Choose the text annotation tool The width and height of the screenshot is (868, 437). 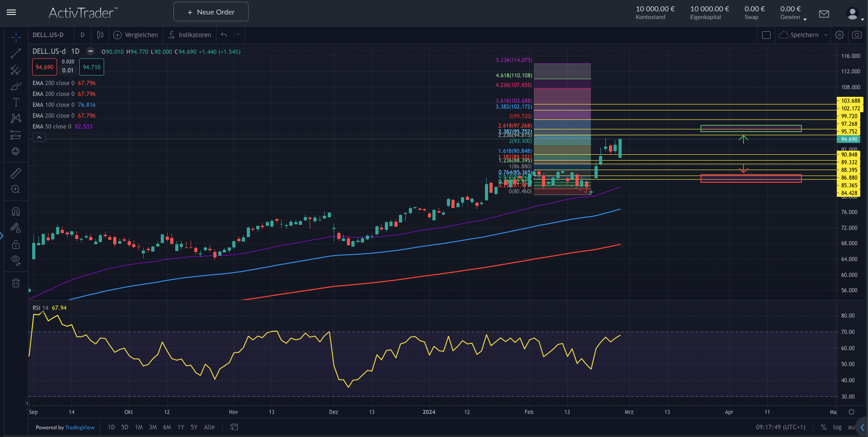[x=16, y=103]
